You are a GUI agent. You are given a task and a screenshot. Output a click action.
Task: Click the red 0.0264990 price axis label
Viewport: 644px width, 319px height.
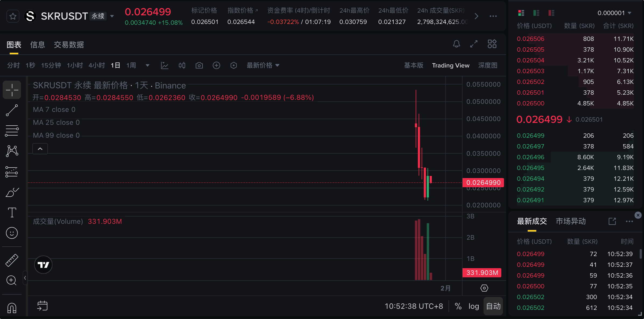[x=483, y=183]
